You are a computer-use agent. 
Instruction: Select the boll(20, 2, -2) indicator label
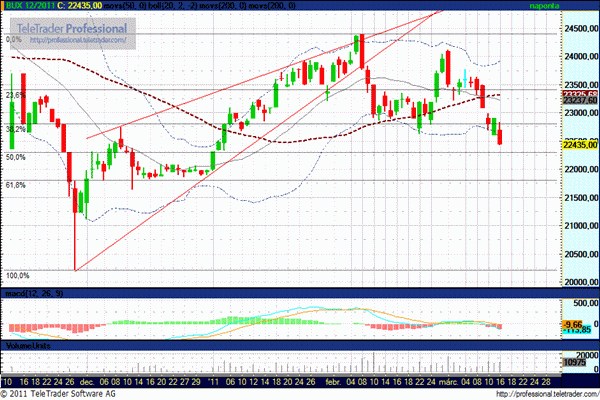pyautogui.click(x=177, y=5)
